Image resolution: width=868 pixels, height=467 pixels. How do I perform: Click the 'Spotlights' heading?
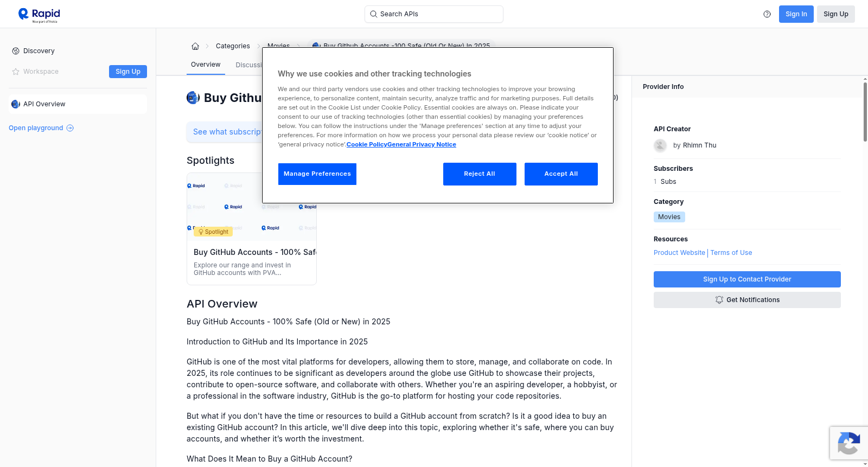click(x=210, y=161)
